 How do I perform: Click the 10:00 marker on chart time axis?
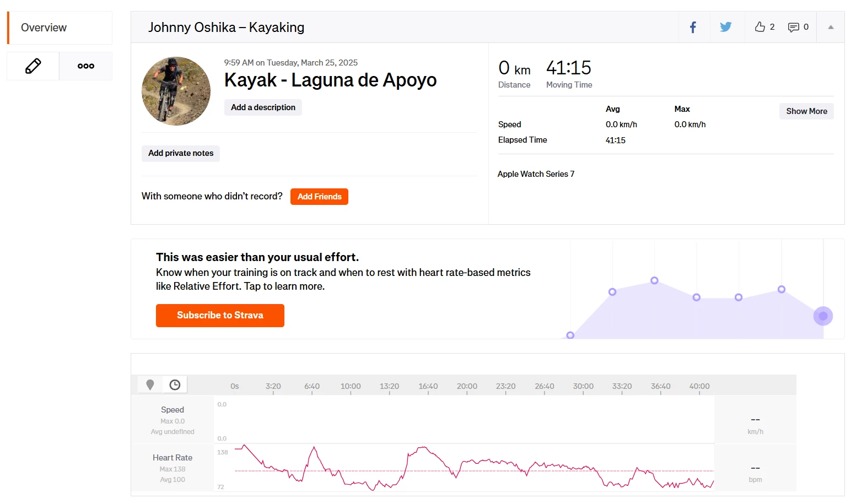(x=351, y=386)
